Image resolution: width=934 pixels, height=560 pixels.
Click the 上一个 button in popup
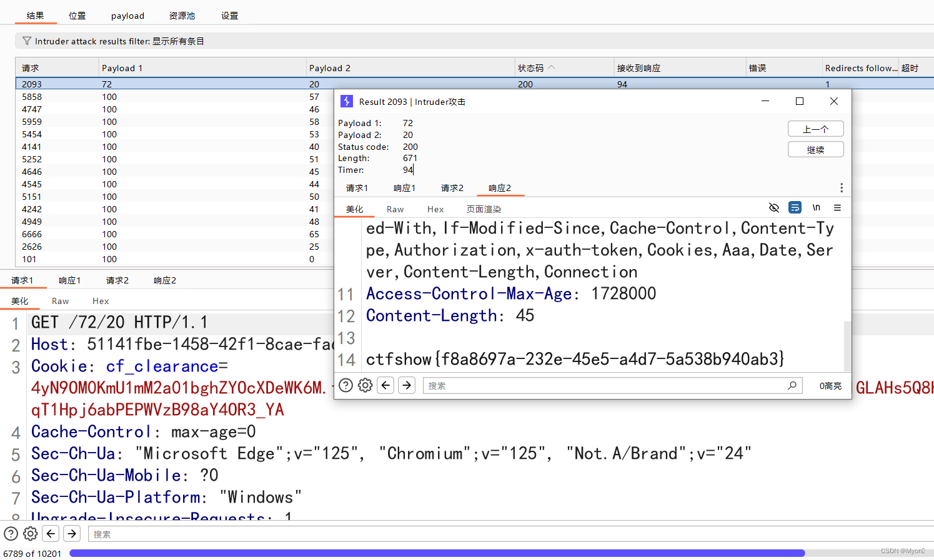coord(815,129)
